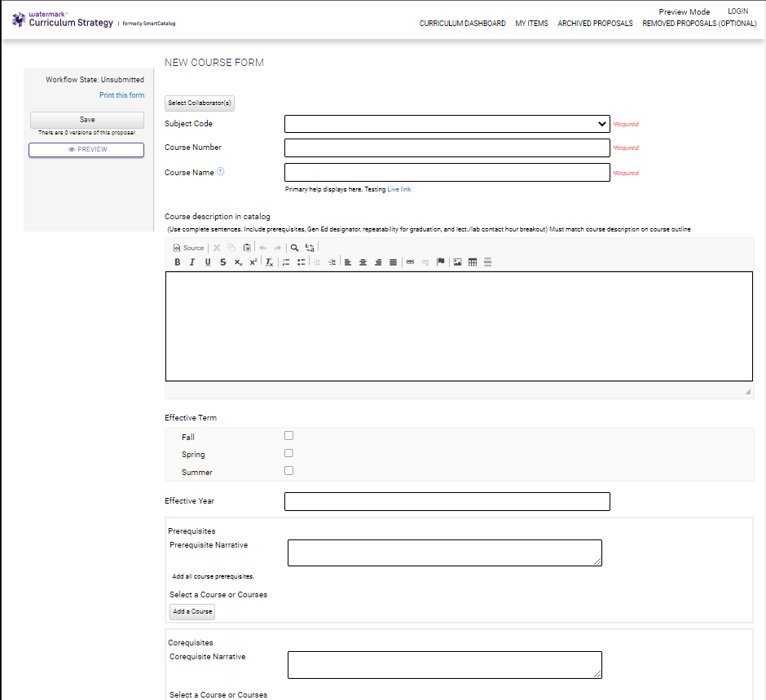Select the Insert Table icon

coord(472,262)
